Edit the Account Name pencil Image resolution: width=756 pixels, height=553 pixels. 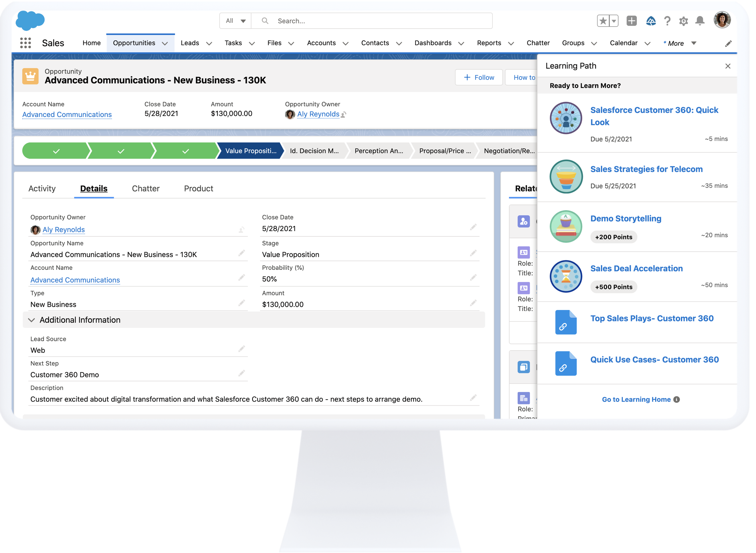[241, 277]
